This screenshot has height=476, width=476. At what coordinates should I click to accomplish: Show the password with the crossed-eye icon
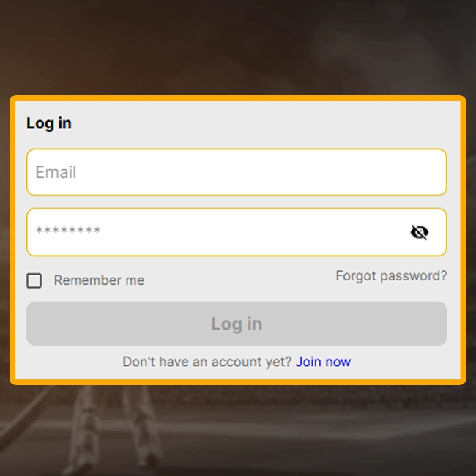(419, 232)
